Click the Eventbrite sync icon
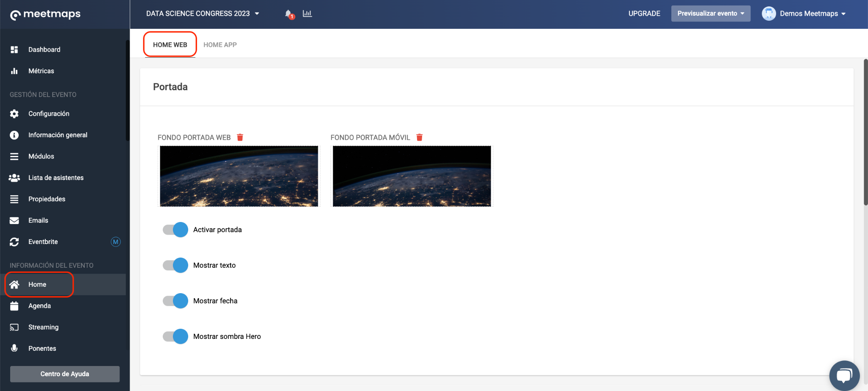Screen dimensions: 868x391 [14, 242]
